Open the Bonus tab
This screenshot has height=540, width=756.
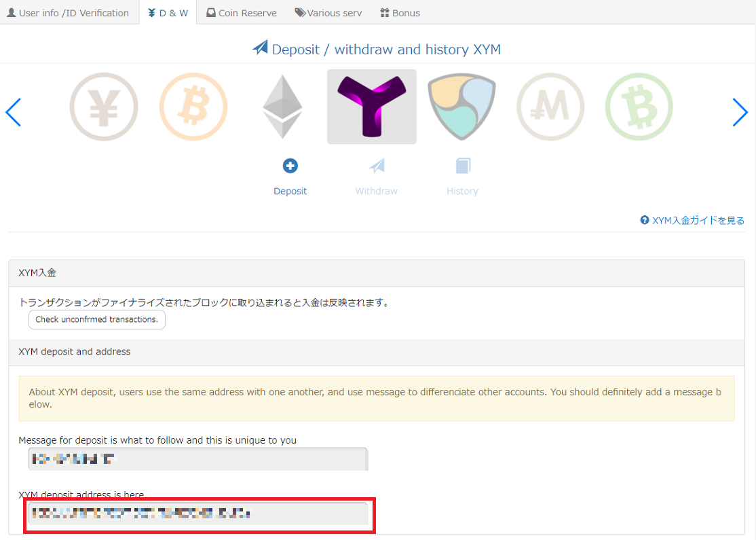pyautogui.click(x=400, y=12)
